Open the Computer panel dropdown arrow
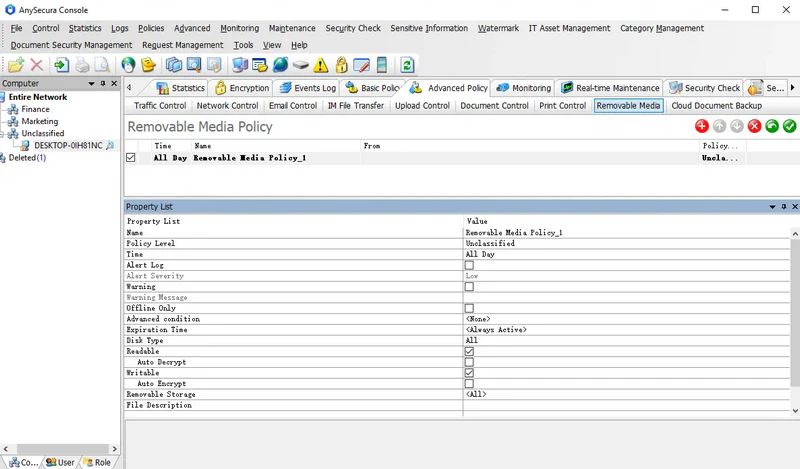 (x=91, y=83)
